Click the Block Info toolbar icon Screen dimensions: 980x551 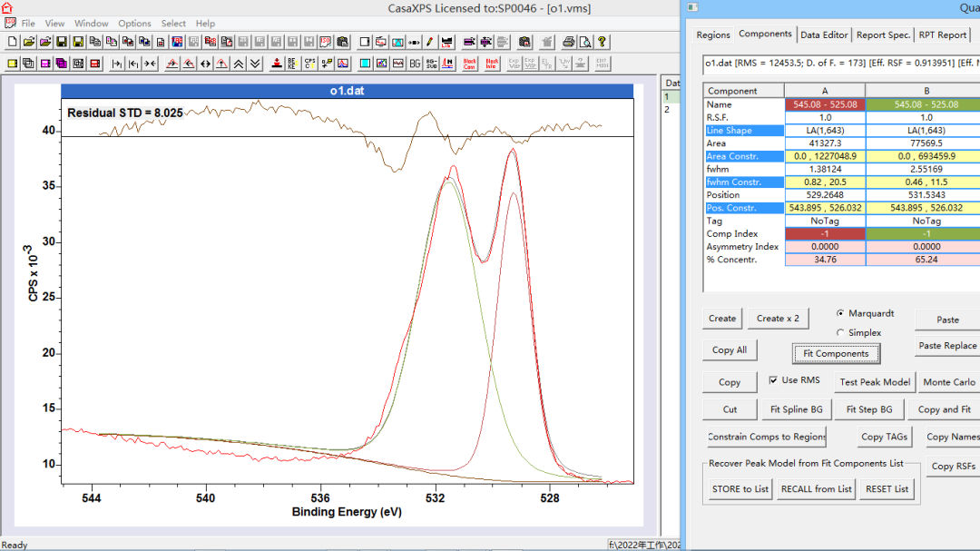[x=491, y=64]
